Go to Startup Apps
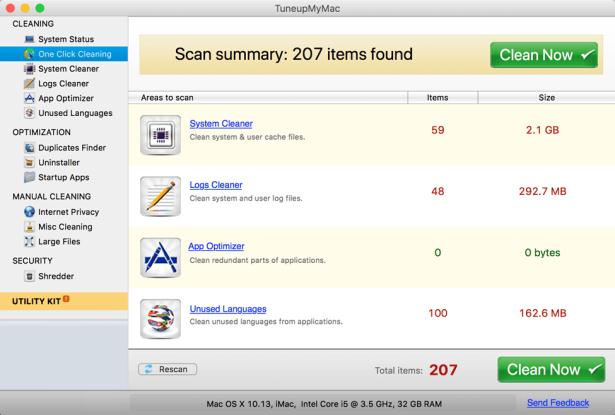The height and width of the screenshot is (415, 615). click(64, 177)
